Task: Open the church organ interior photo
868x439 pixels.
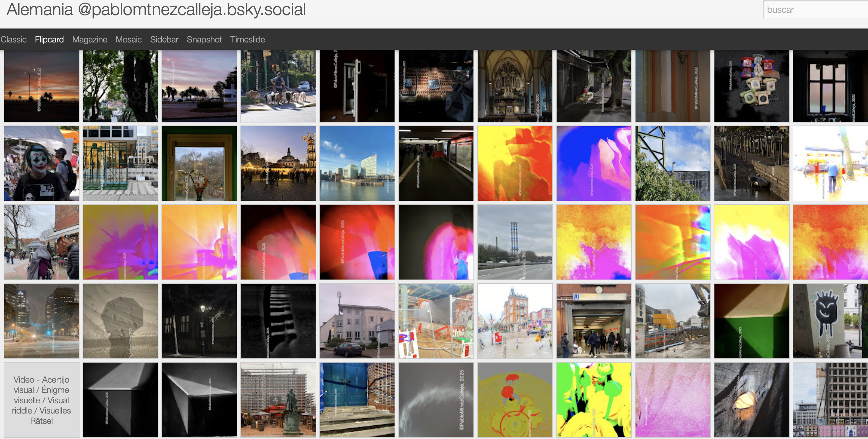Action: (x=515, y=85)
